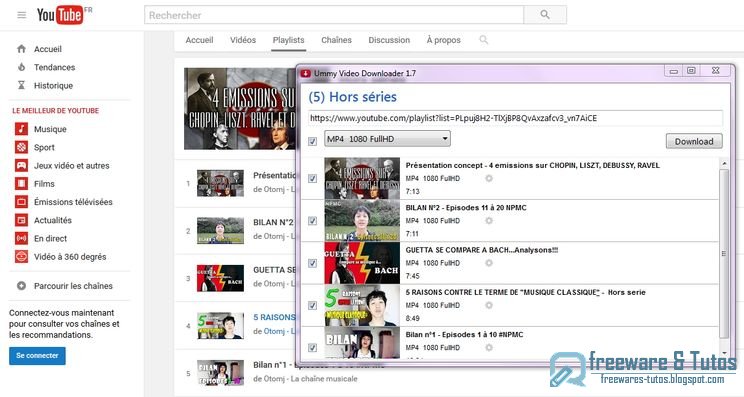Uncheck the GUETTA SE COMPARE A BACH checkbox

[x=312, y=263]
